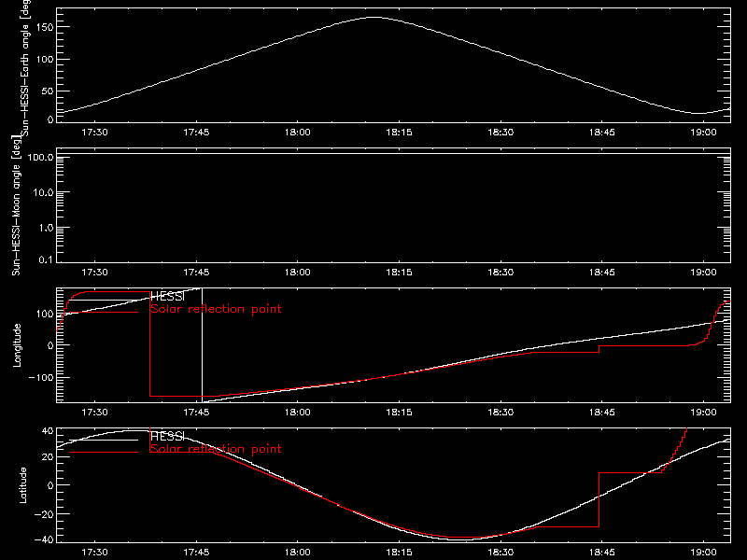Click red Solar reflection point legend in Latitude plot

pyautogui.click(x=216, y=449)
